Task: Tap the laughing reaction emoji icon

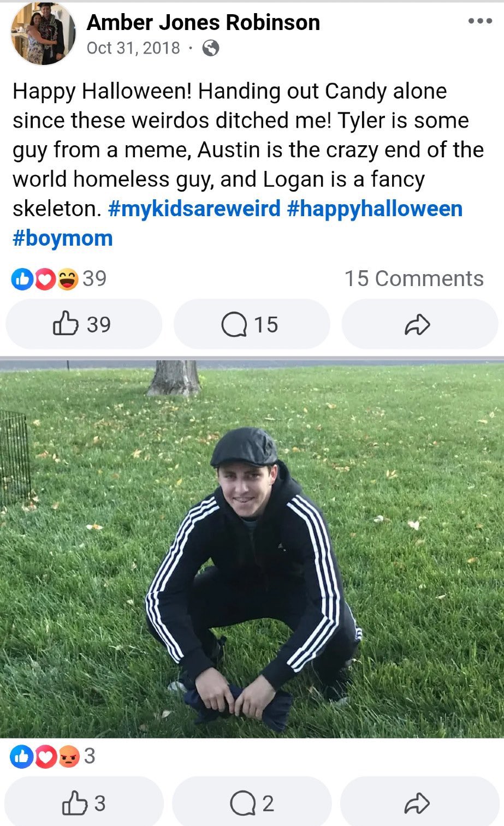Action: tap(68, 280)
